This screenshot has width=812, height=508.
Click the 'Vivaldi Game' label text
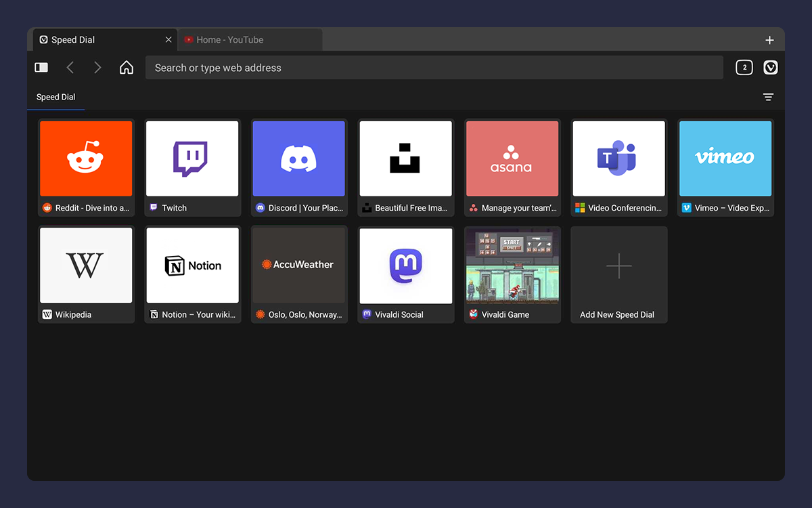click(505, 314)
